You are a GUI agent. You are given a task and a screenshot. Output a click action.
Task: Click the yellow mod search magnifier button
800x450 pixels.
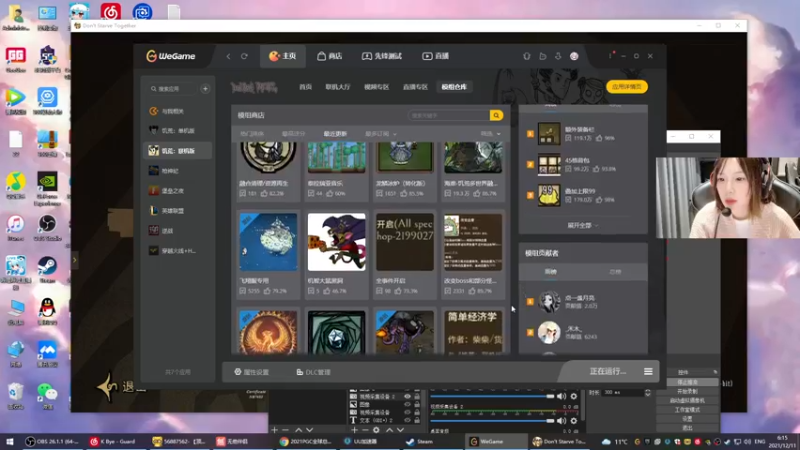click(496, 115)
